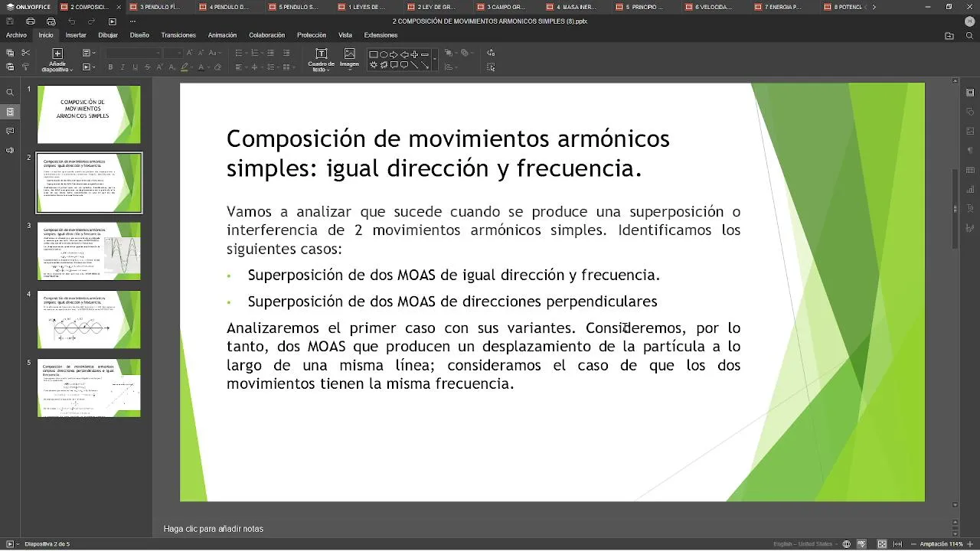This screenshot has width=980, height=551.
Task: Switch to 3 PENDULO FÍ... document tab
Action: [160, 7]
